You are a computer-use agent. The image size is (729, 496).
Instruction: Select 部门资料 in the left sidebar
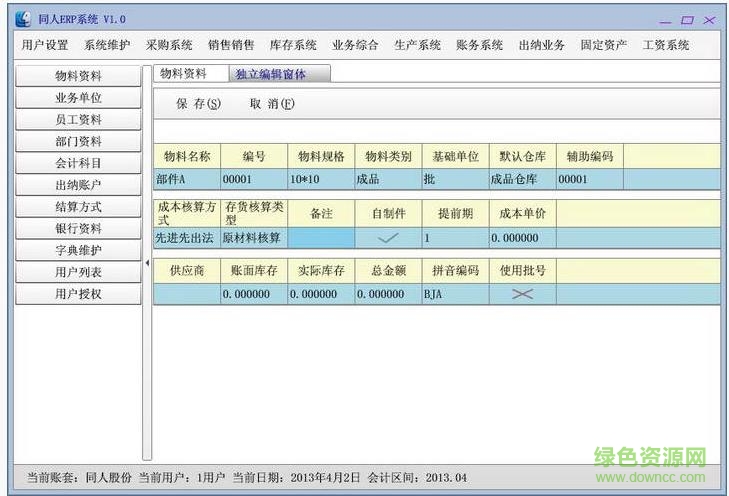[78, 141]
